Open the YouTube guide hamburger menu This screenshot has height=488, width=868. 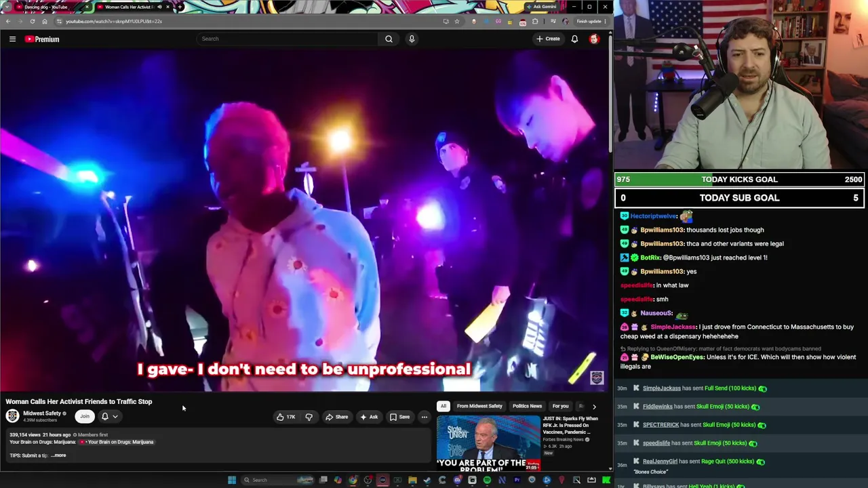(12, 39)
